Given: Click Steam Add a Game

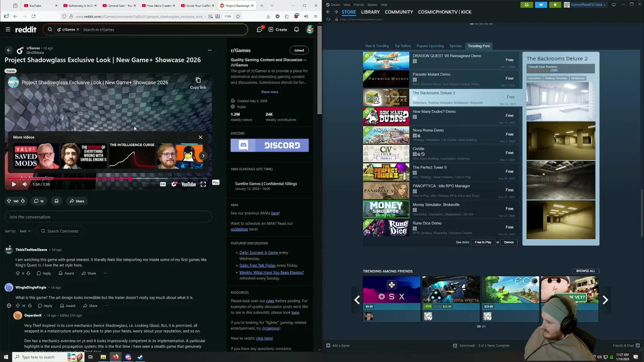Looking at the screenshot, I should [338, 346].
